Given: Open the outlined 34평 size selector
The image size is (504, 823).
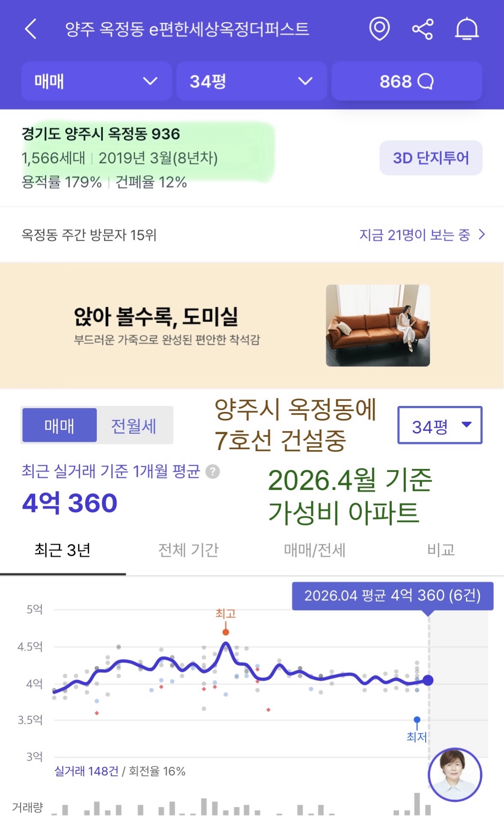Looking at the screenshot, I should [440, 425].
